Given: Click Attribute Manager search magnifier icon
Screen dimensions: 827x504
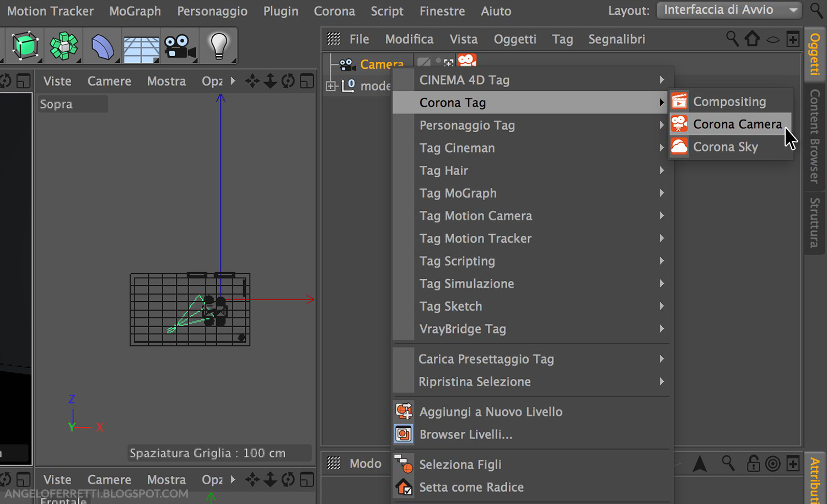Looking at the screenshot, I should coord(728,463).
